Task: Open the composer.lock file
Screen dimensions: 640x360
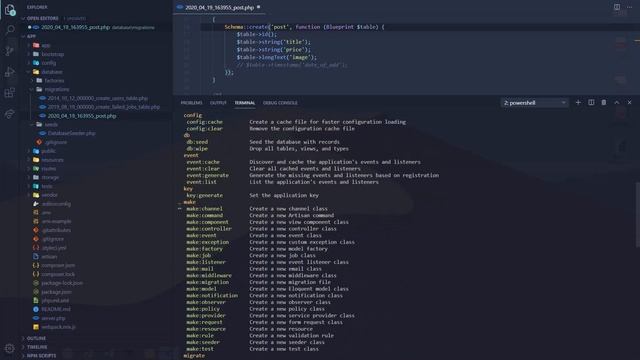Action: (x=58, y=274)
